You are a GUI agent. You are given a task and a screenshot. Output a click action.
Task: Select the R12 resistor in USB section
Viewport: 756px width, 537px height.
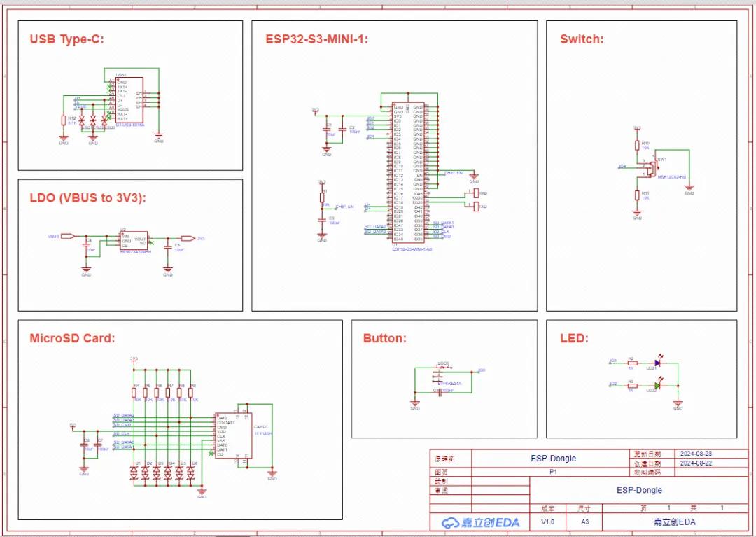(x=64, y=120)
